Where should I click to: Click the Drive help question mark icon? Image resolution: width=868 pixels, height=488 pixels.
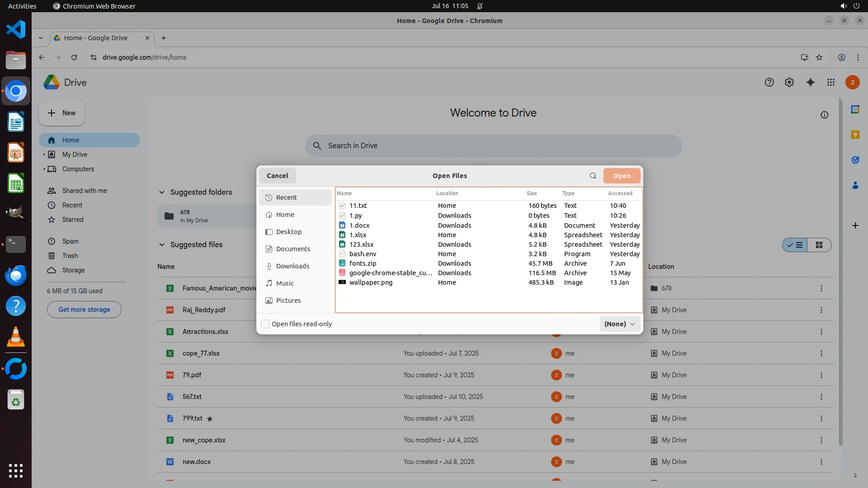(769, 82)
